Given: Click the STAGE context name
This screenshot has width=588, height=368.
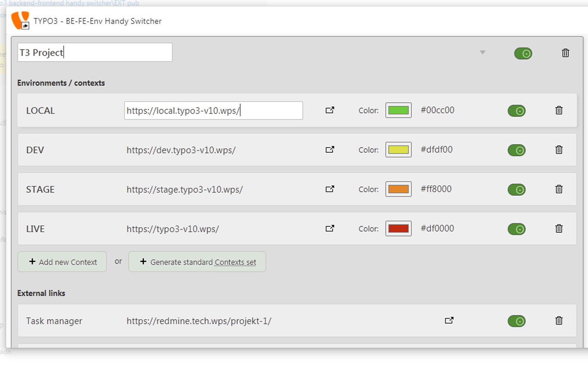Looking at the screenshot, I should [x=40, y=190].
